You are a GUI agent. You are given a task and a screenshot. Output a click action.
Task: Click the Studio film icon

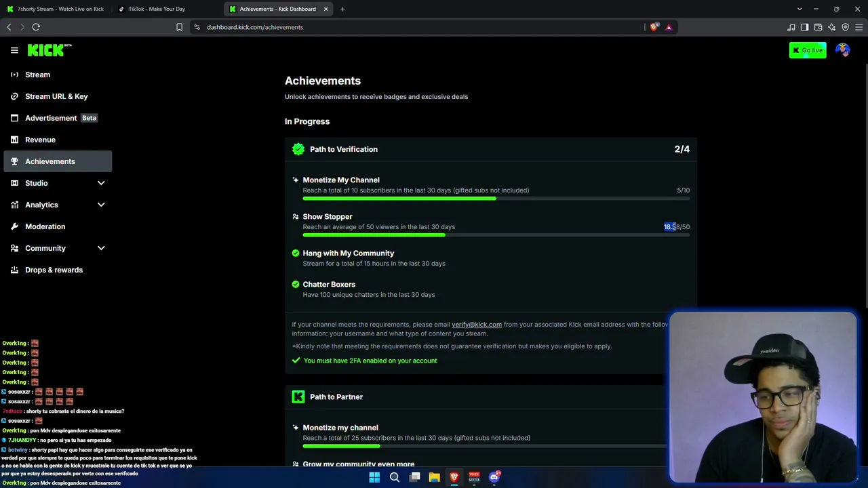[14, 183]
